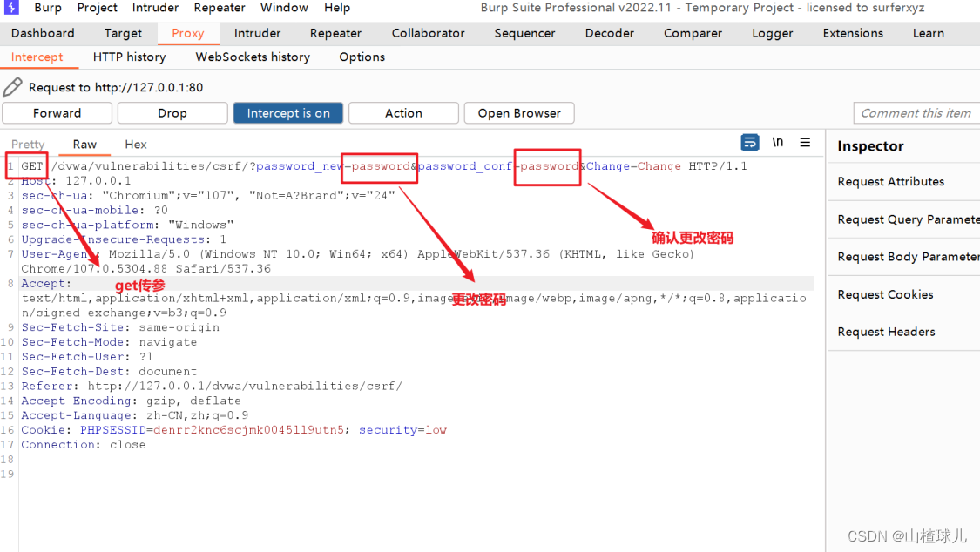Open the Learn tab
980x552 pixels.
pyautogui.click(x=928, y=33)
